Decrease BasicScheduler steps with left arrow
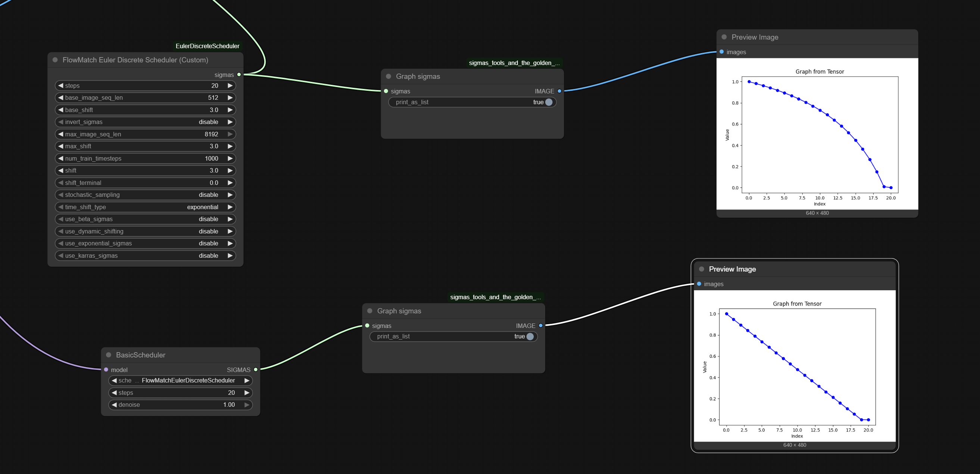This screenshot has height=474, width=980. click(114, 393)
